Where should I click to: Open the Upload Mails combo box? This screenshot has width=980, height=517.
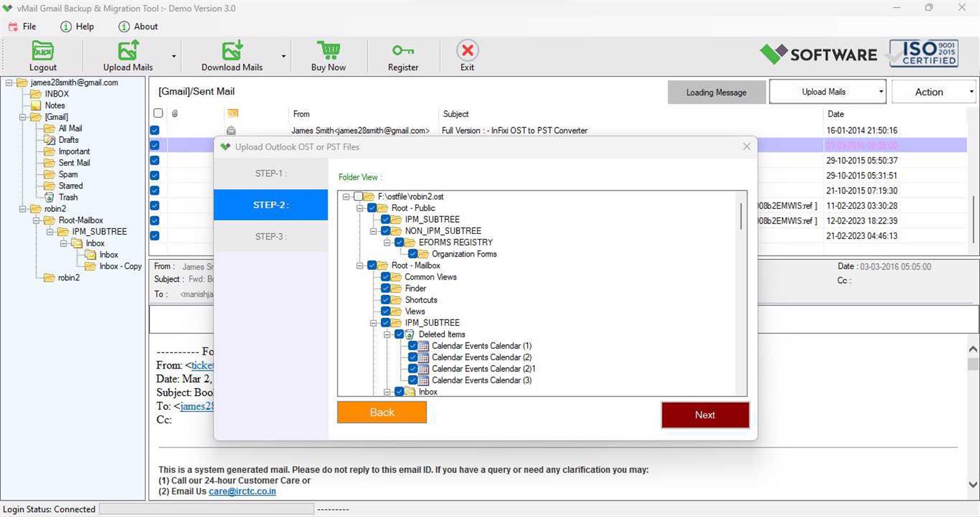pos(827,92)
